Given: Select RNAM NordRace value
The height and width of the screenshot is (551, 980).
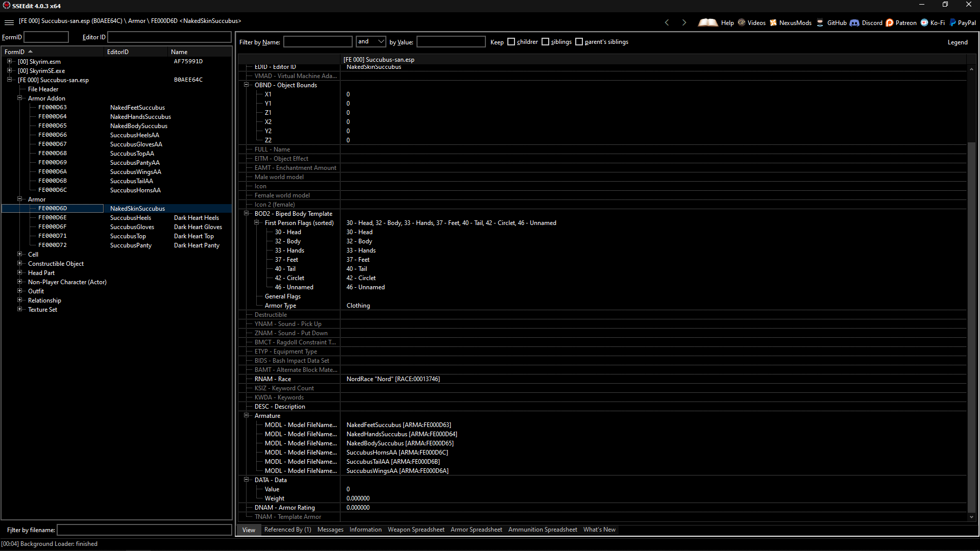Looking at the screenshot, I should click(x=393, y=379).
